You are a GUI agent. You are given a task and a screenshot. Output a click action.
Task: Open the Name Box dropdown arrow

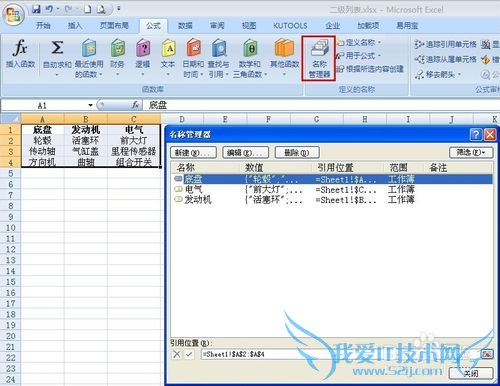point(90,105)
